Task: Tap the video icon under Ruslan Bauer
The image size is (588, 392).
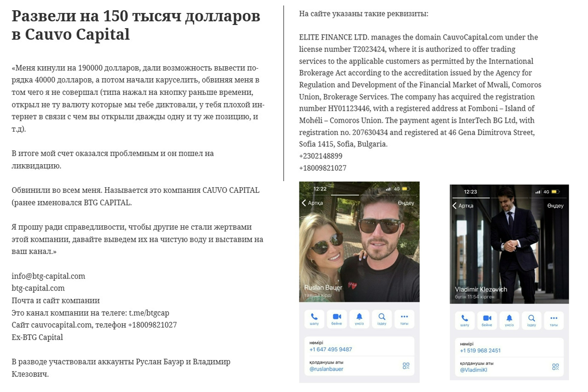Action: coord(337,319)
